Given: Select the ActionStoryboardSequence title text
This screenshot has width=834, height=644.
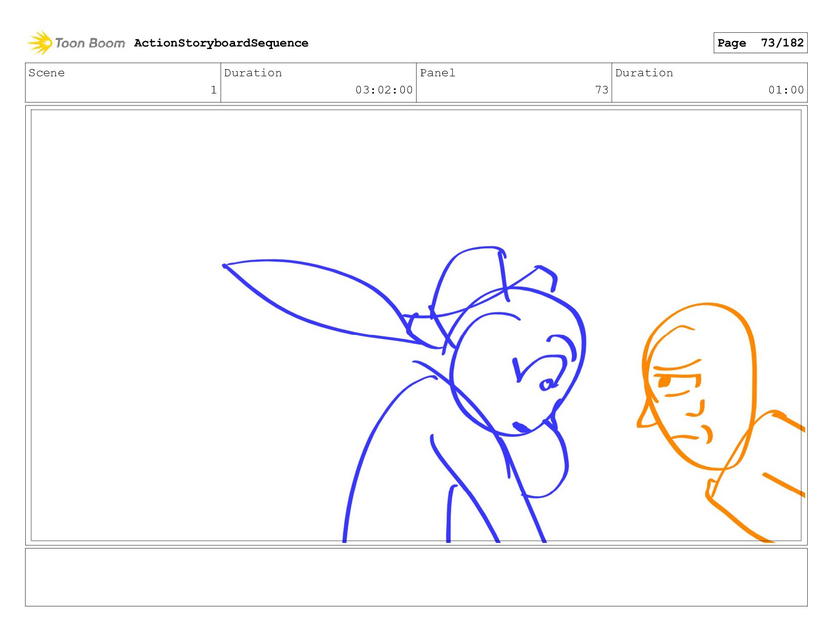Looking at the screenshot, I should pos(221,43).
